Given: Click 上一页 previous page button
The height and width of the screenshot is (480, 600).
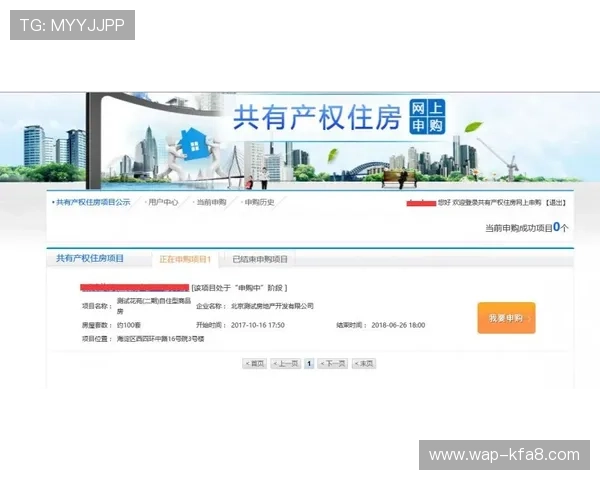Looking at the screenshot, I should pos(285,363).
